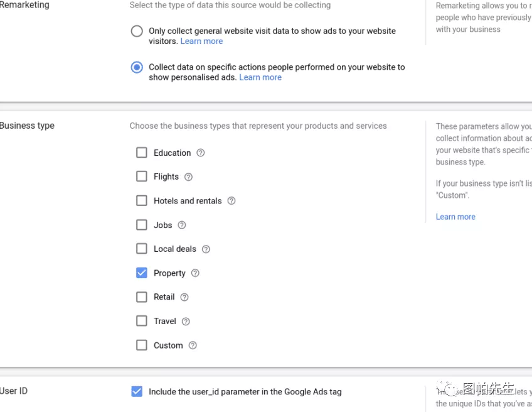Click the question mark next to Custom
This screenshot has width=532, height=412.
193,345
